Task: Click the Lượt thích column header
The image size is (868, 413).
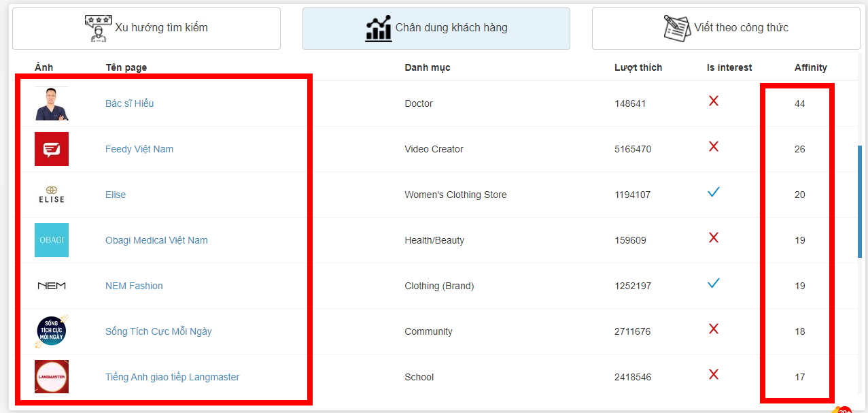Action: (638, 67)
